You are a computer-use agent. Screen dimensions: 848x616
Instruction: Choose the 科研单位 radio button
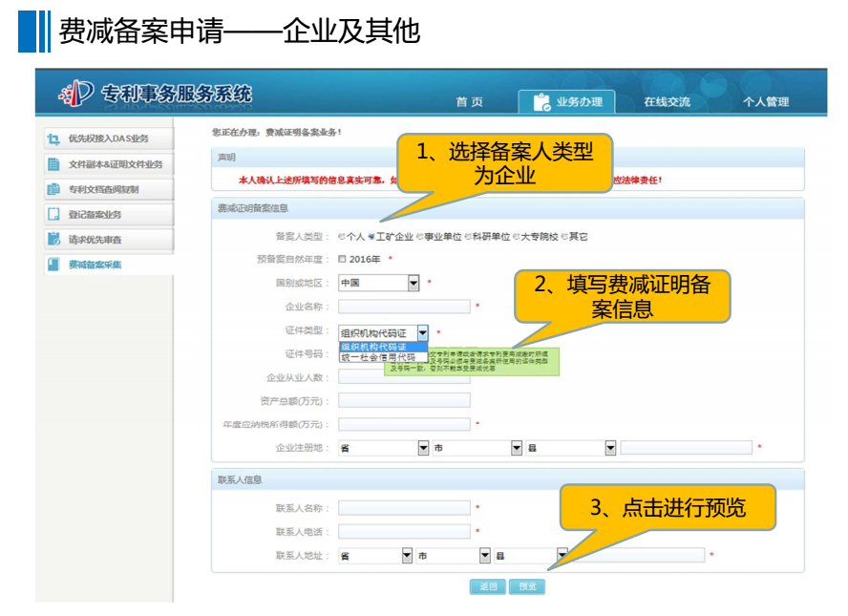pos(468,236)
